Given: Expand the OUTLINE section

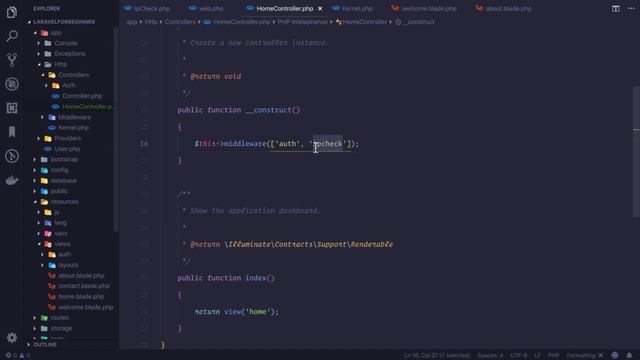Looking at the screenshot, I should point(44,344).
